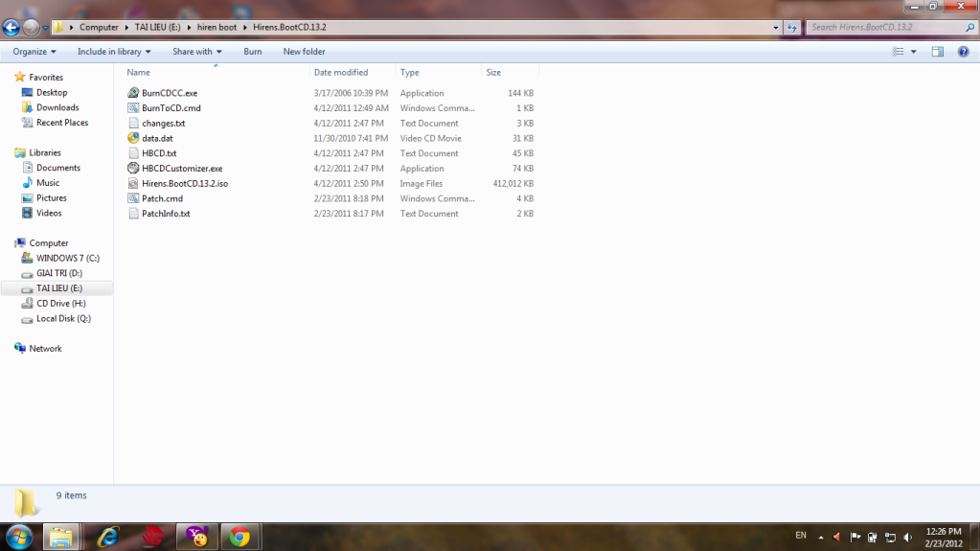Select BurnToCD.cmd file icon

pos(133,107)
